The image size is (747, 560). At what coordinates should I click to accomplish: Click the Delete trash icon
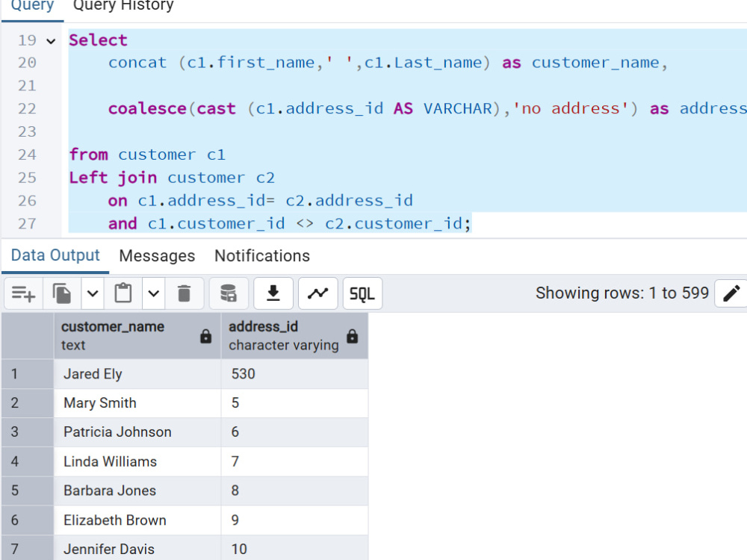coord(184,293)
